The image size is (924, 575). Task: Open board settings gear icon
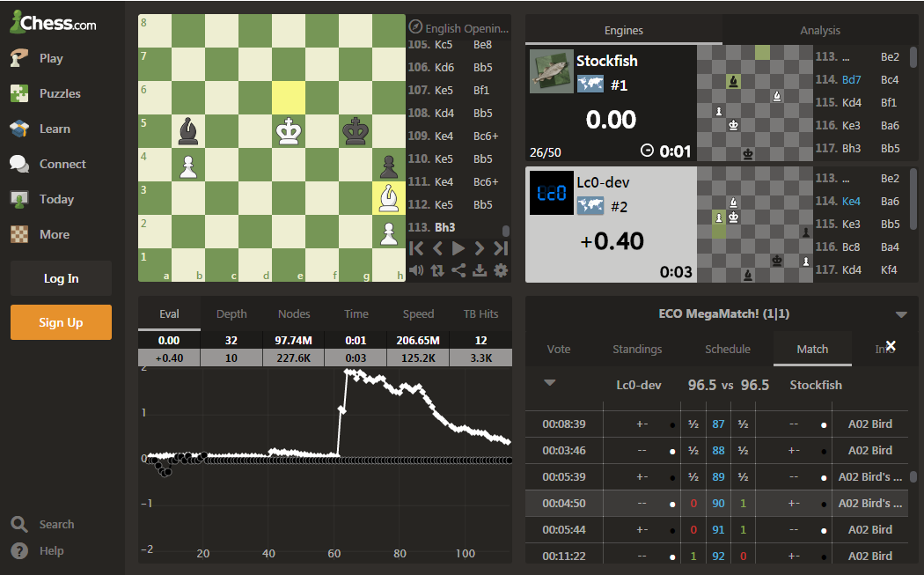(x=501, y=270)
